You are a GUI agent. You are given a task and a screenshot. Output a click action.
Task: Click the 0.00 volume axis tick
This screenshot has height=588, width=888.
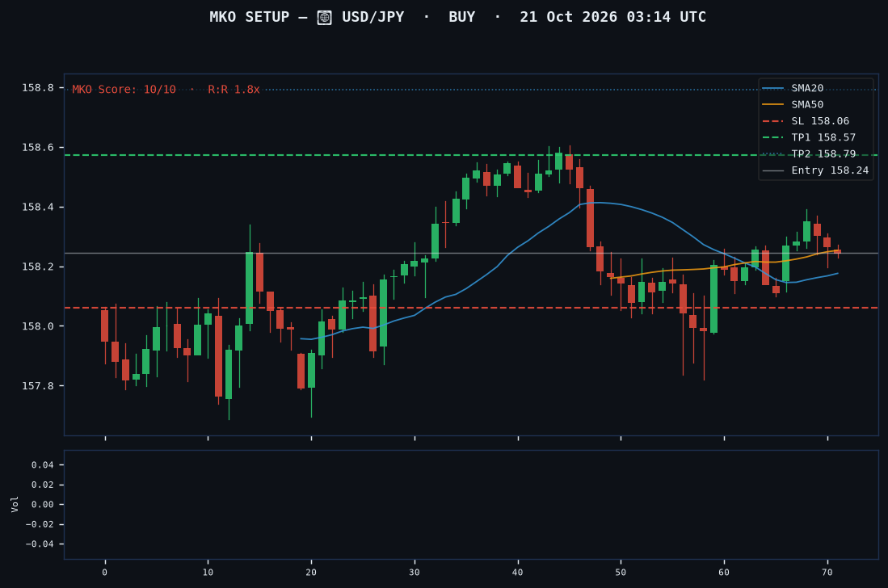43,504
